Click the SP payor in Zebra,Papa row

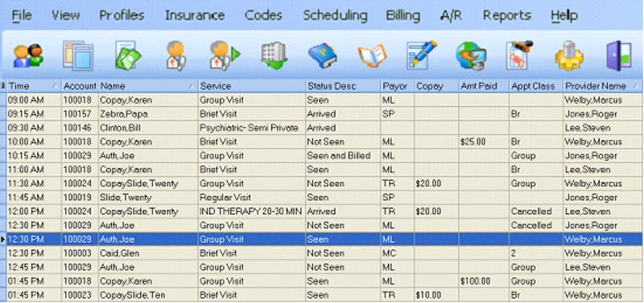pyautogui.click(x=397, y=114)
